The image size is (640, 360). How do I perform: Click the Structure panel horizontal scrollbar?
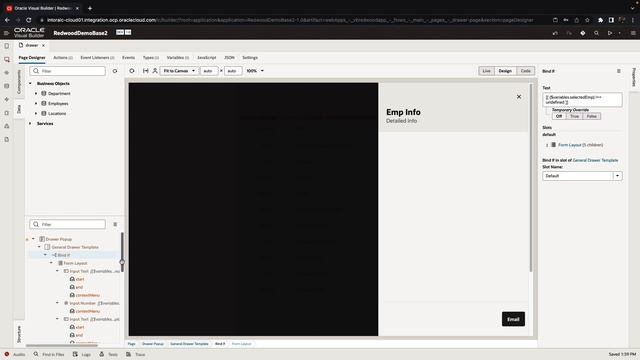(61, 345)
